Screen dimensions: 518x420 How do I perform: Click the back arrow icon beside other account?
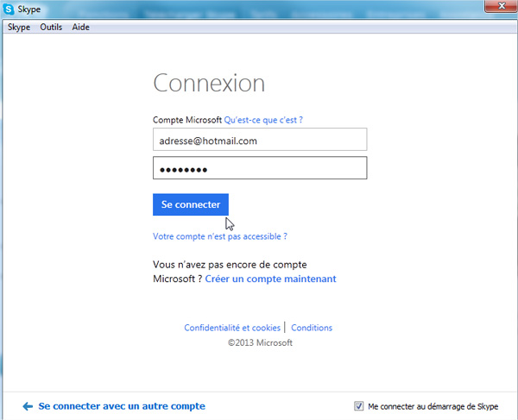click(x=28, y=406)
